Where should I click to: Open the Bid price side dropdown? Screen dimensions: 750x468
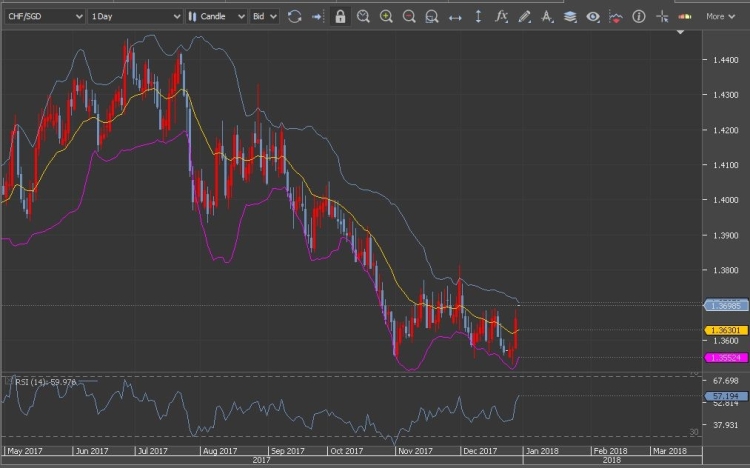(264, 16)
